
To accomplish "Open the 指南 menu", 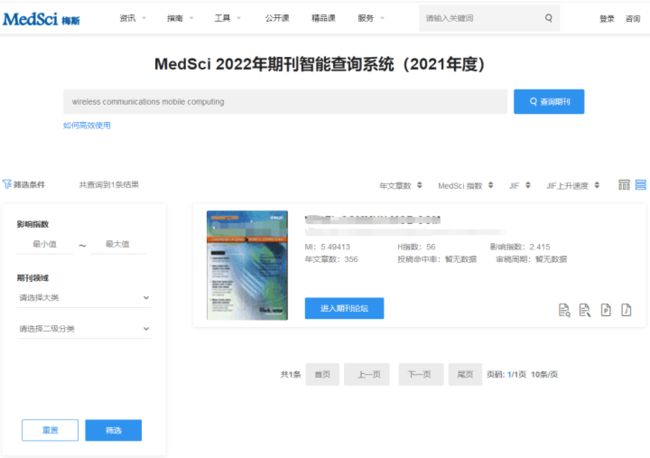I will [180, 18].
